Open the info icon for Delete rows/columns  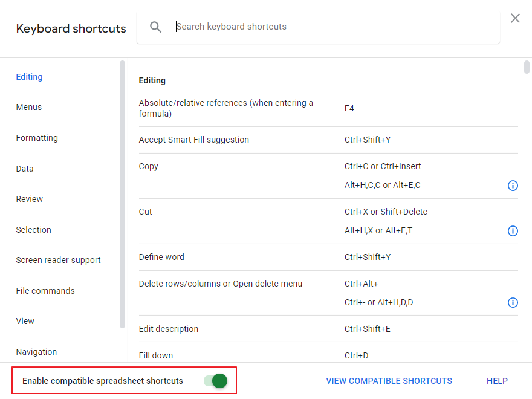(x=513, y=302)
